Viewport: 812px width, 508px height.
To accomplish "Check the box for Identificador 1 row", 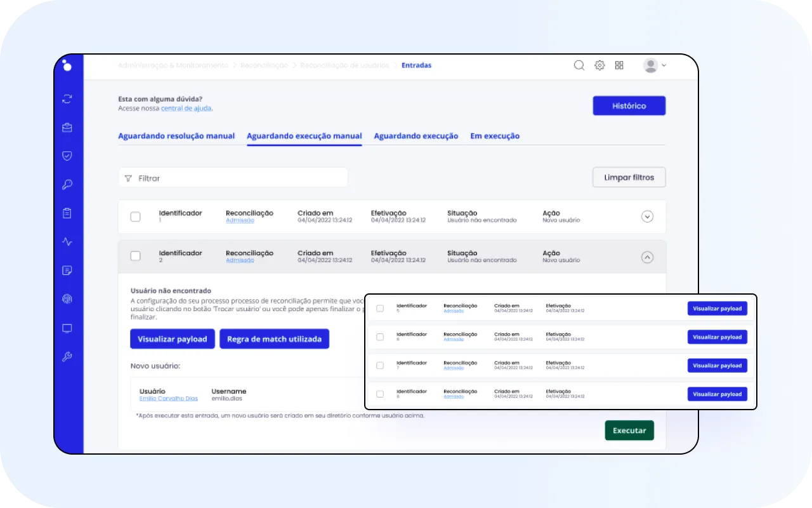I will click(135, 217).
